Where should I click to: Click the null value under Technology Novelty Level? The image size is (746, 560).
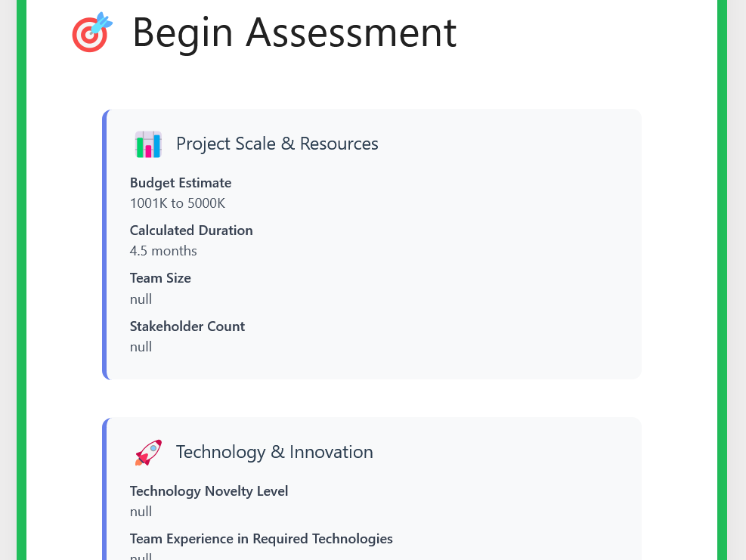click(x=141, y=512)
